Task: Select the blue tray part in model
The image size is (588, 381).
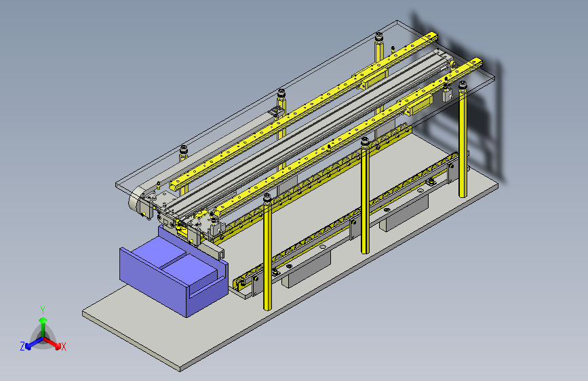Action: (174, 273)
